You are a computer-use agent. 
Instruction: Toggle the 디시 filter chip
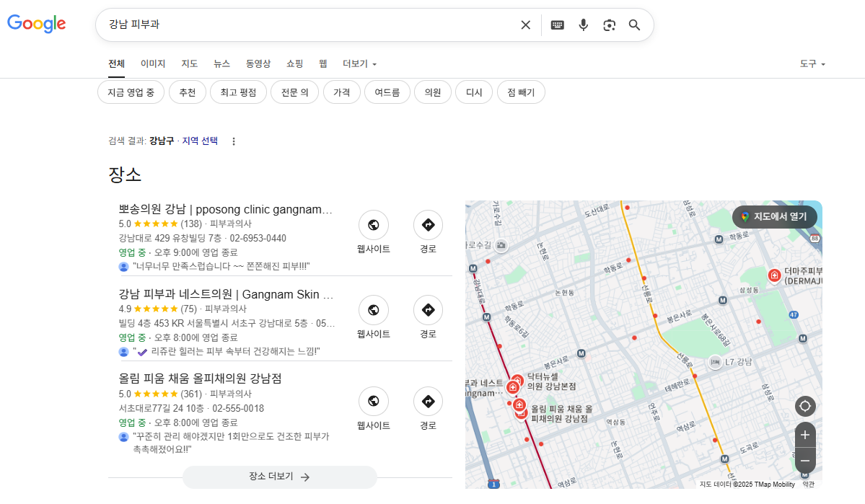click(474, 92)
